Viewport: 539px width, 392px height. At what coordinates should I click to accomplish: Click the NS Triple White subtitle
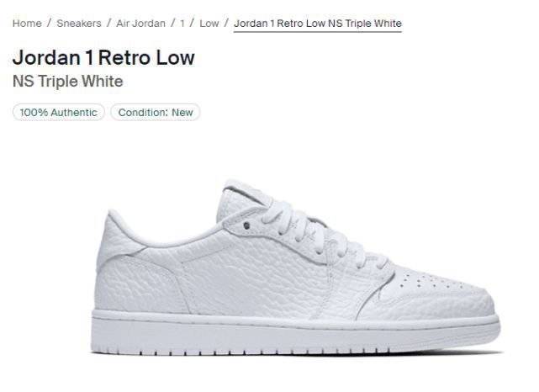(x=68, y=82)
